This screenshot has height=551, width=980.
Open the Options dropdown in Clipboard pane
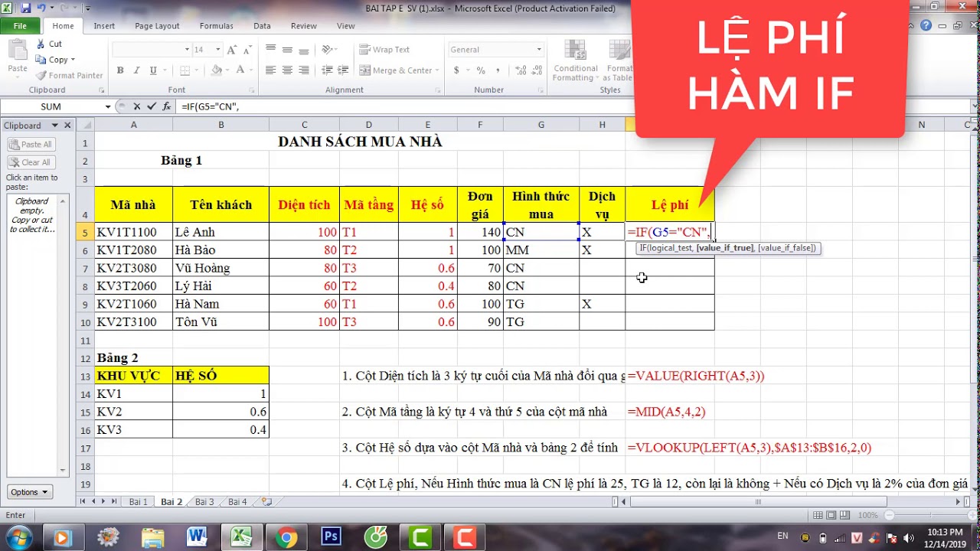[x=31, y=492]
